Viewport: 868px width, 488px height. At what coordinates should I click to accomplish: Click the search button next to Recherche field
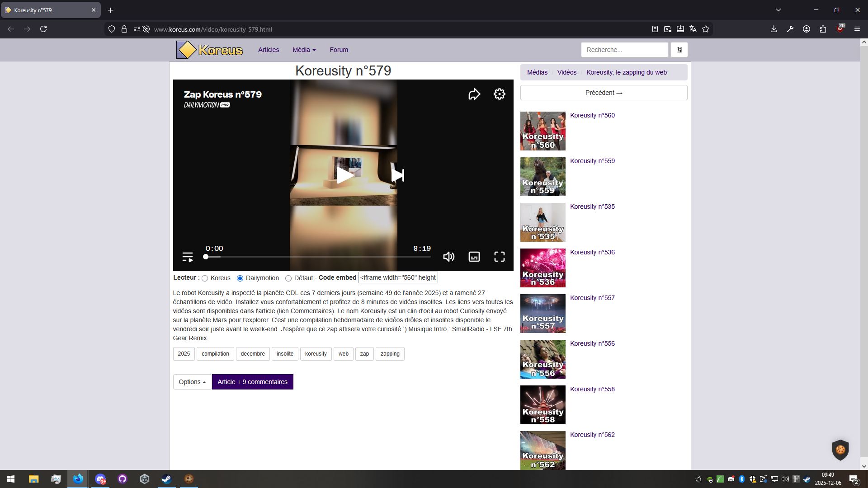click(x=679, y=50)
